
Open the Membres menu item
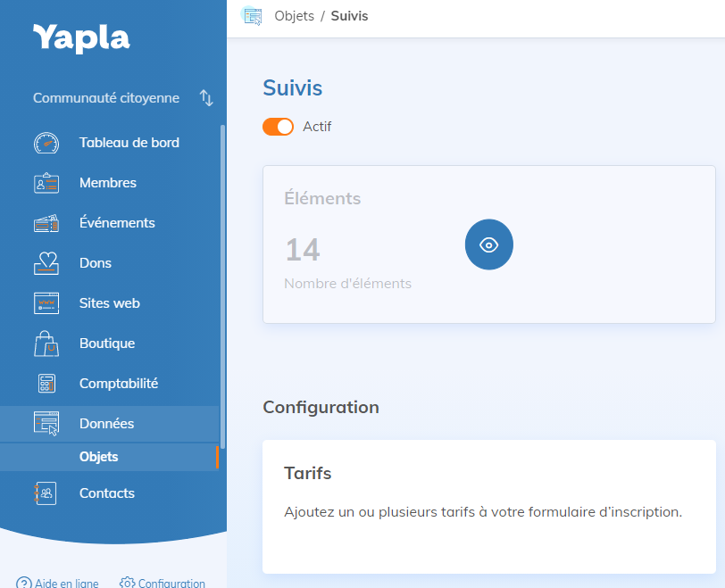(x=108, y=183)
